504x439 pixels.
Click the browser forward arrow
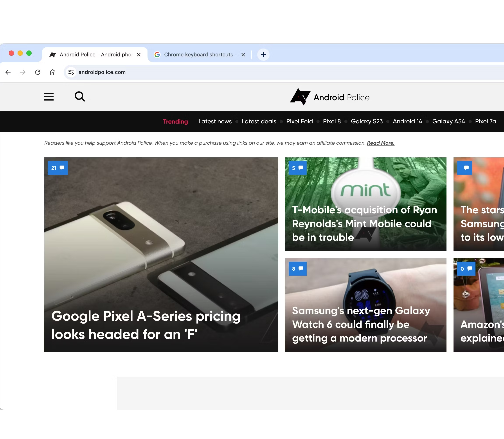point(23,72)
